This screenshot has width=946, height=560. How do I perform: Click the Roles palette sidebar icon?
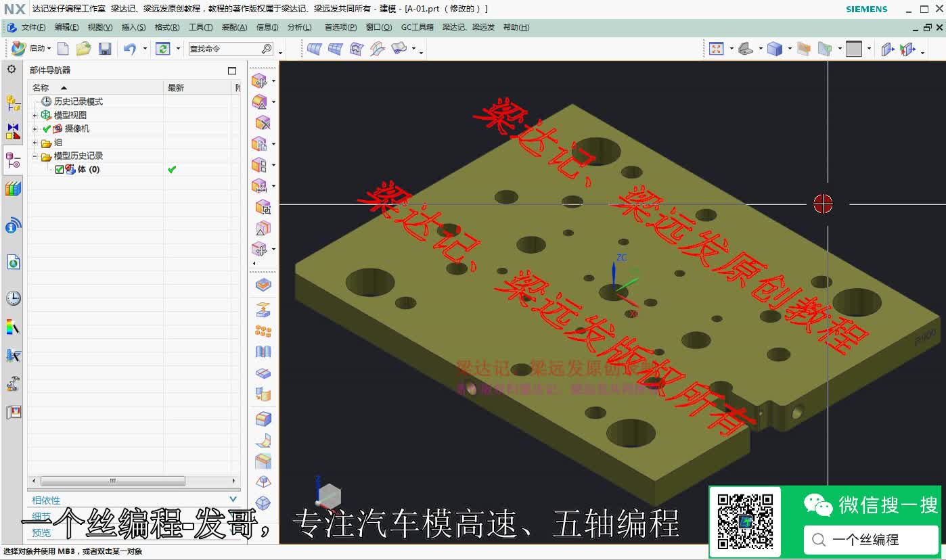(x=13, y=412)
